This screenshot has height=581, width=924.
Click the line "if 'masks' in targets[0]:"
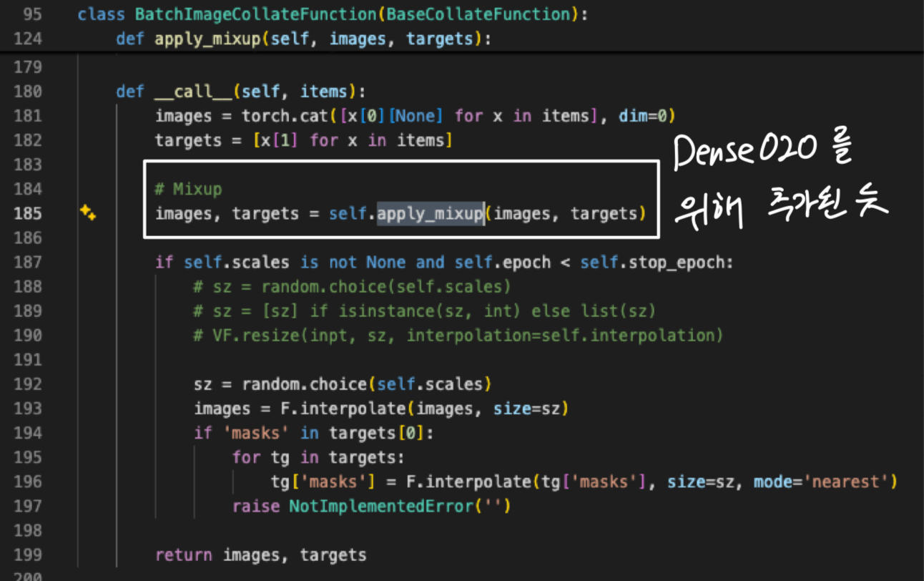point(314,433)
